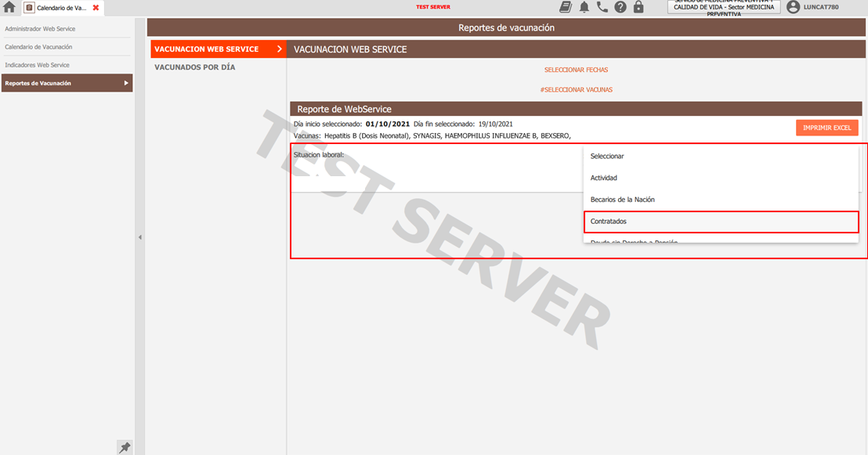868x455 pixels.
Task: Open Administrador Web Service sidebar item
Action: tap(40, 29)
